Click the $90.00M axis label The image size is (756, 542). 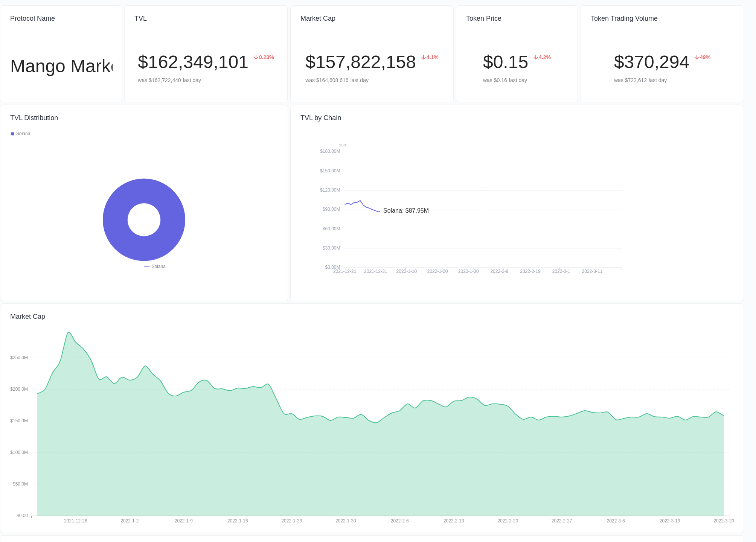(331, 209)
